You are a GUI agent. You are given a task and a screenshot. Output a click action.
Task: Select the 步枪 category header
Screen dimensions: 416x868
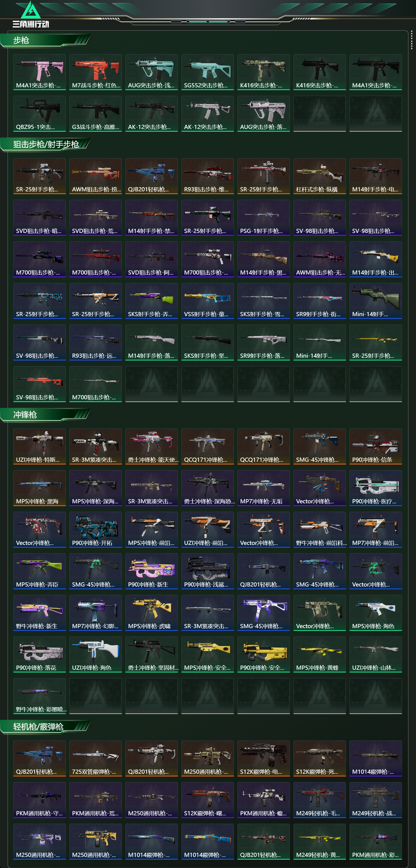pyautogui.click(x=21, y=40)
